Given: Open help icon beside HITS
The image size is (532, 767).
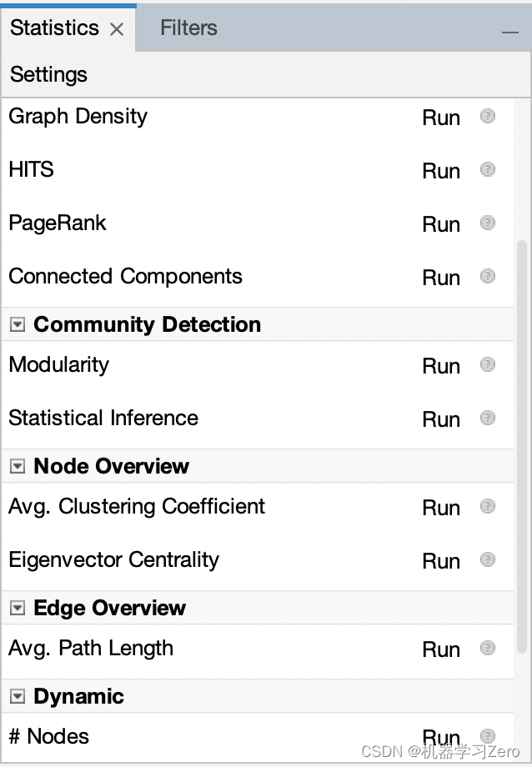Looking at the screenshot, I should tap(488, 169).
